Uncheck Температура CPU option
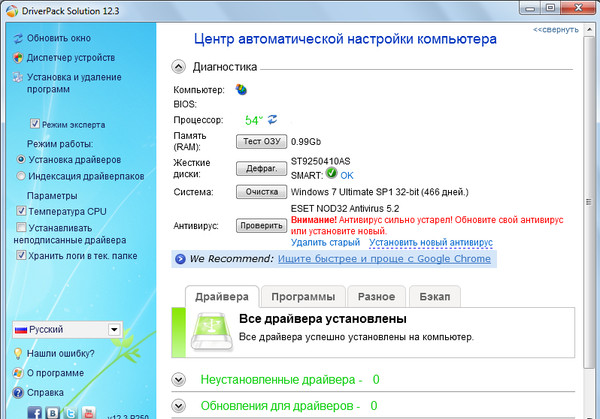The image size is (600, 419). click(x=21, y=211)
